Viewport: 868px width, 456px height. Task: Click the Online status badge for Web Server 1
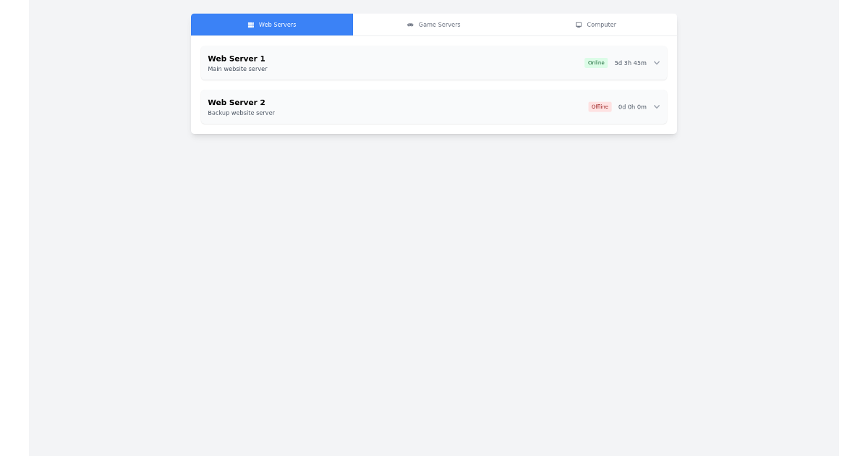tap(596, 63)
